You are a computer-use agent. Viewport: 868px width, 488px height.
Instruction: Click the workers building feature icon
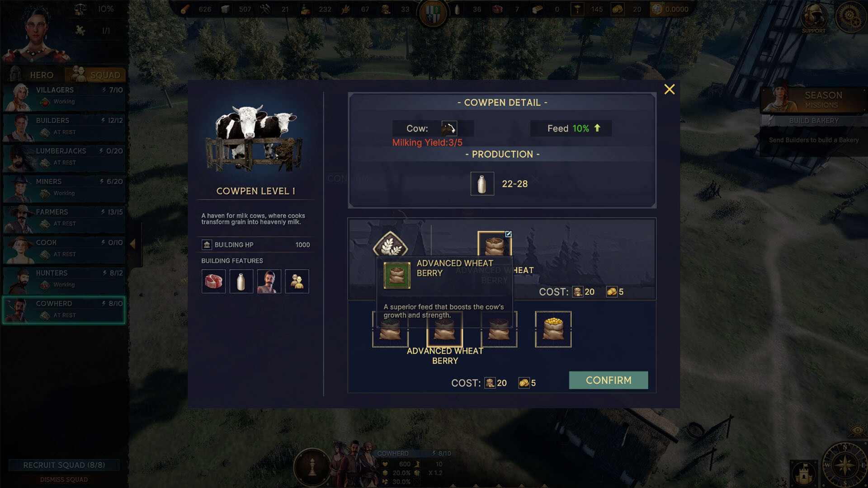297,282
